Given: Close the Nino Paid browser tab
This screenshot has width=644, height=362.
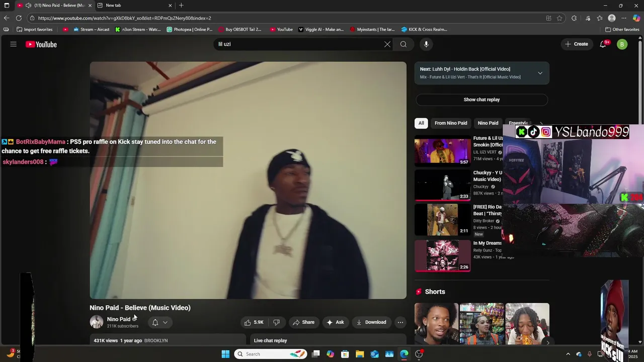Looking at the screenshot, I should 90,6.
